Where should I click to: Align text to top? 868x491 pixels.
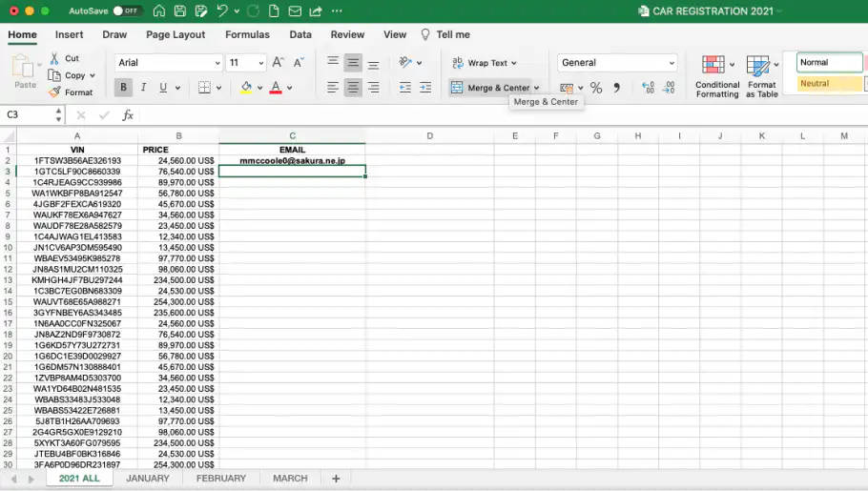click(333, 61)
